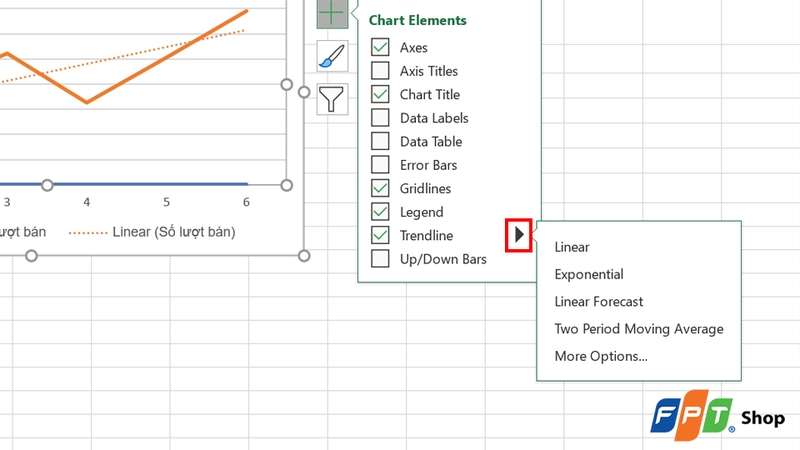Screen dimensions: 800x450
Task: Enable the Axis Titles checkbox
Action: [x=381, y=71]
